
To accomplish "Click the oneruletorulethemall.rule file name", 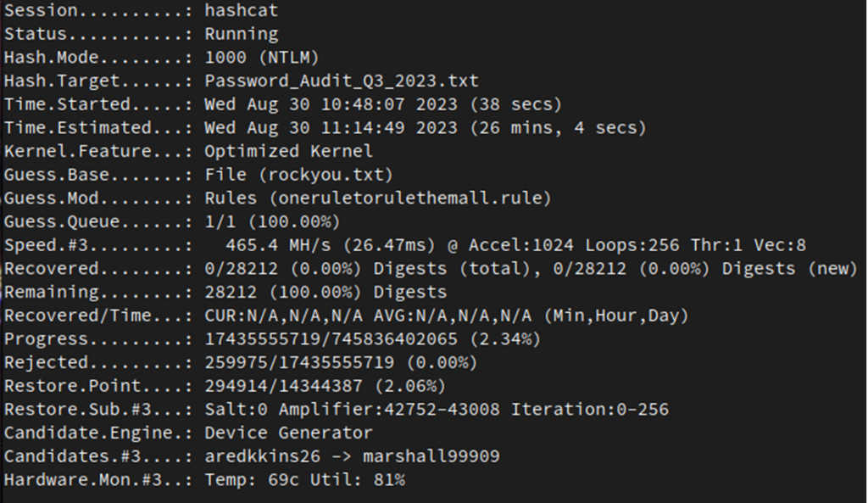I will coord(409,198).
